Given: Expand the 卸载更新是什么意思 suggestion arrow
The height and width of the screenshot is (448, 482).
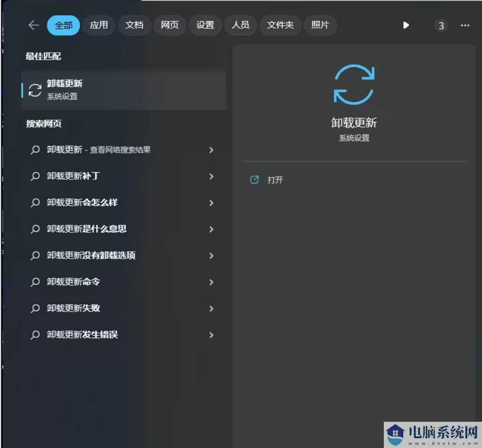Looking at the screenshot, I should pyautogui.click(x=211, y=229).
